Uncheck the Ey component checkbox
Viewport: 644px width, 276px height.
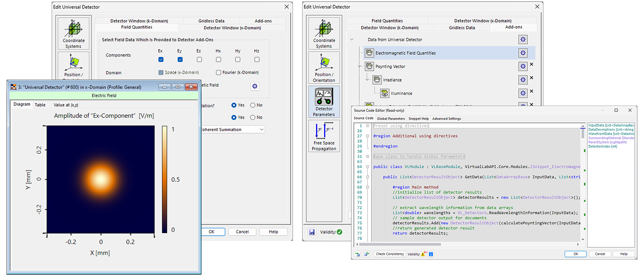coord(180,60)
